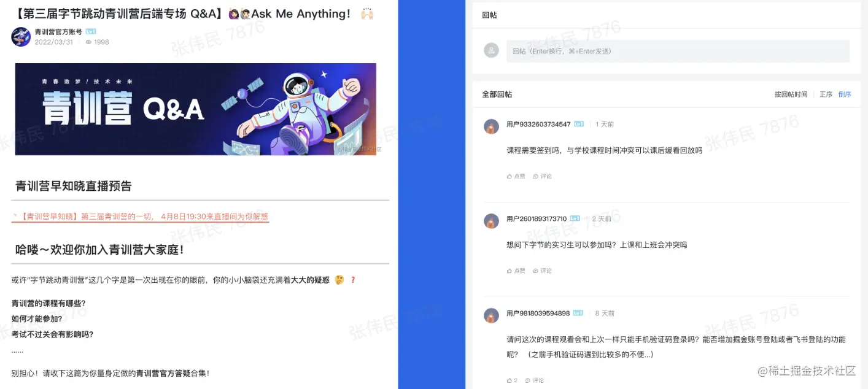Click the 青训营官方账号 author avatar
This screenshot has height=389, width=868.
point(21,37)
